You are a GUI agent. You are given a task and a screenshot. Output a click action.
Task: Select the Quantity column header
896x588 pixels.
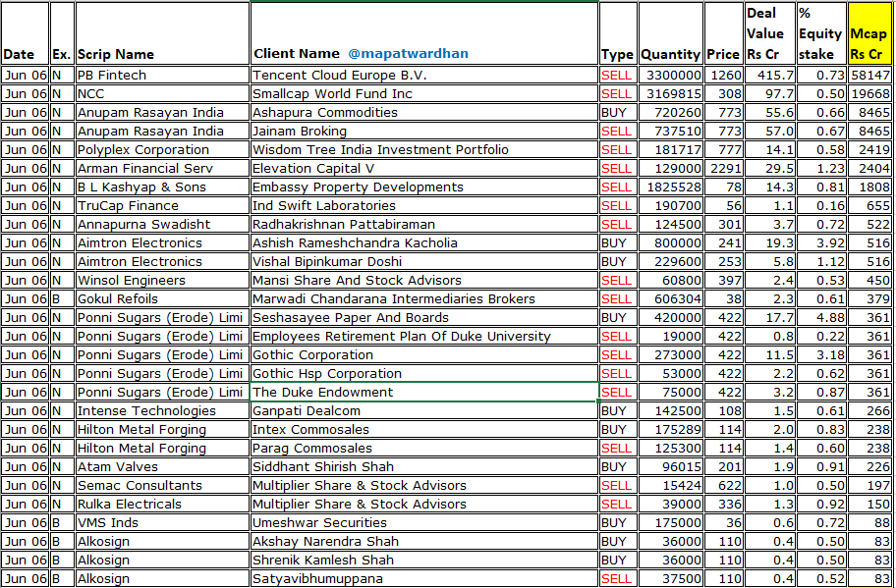point(671,33)
